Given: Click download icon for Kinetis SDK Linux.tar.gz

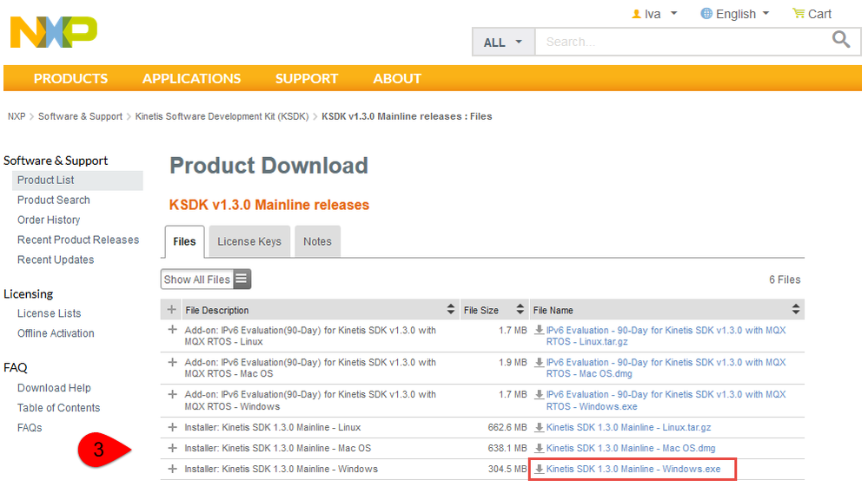Looking at the screenshot, I should pos(539,428).
